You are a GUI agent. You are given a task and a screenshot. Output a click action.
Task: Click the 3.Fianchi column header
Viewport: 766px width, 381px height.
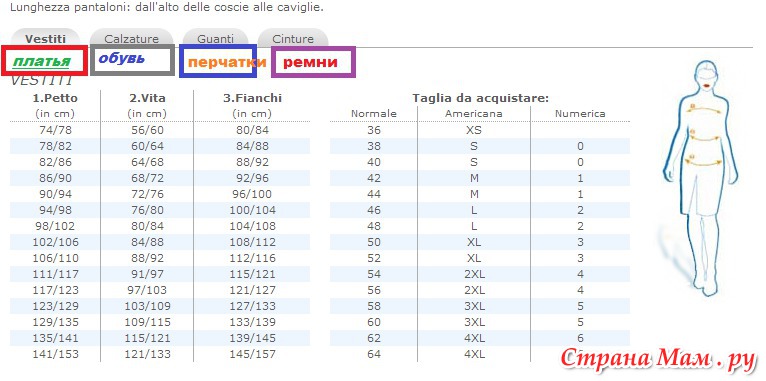point(252,98)
